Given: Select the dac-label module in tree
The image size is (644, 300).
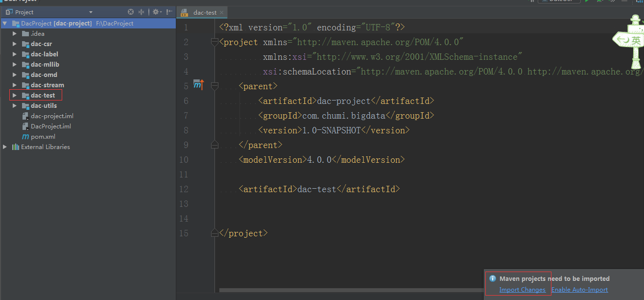Looking at the screenshot, I should tap(45, 54).
